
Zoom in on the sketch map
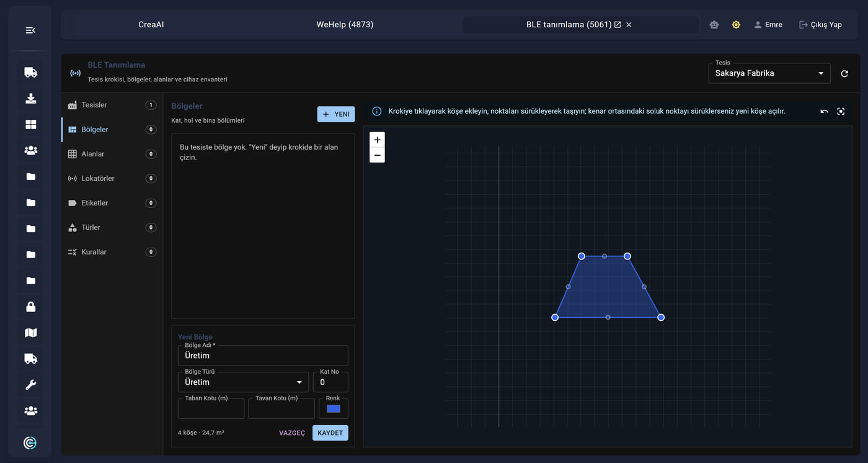click(x=377, y=140)
